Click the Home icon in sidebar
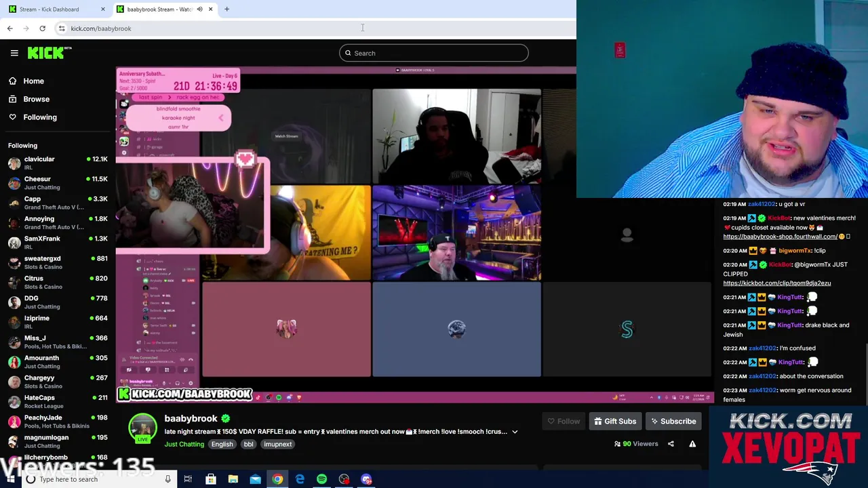Screen dimensions: 868x488 click(x=12, y=81)
